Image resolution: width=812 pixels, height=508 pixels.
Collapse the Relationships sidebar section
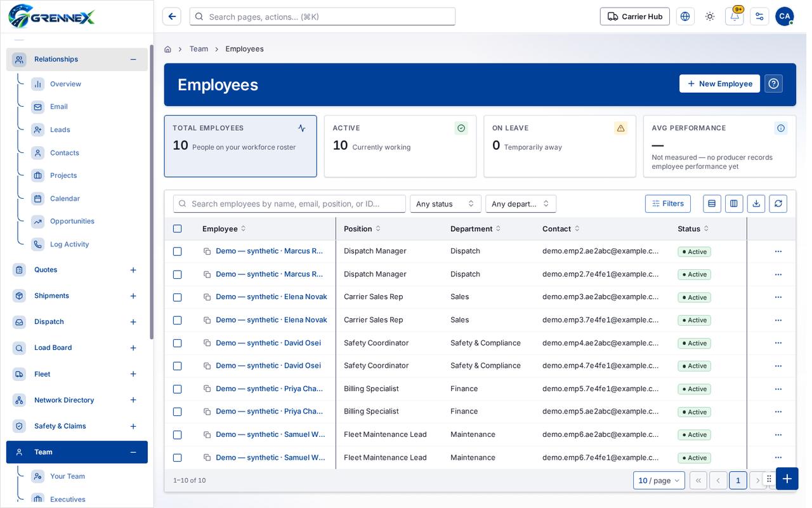coord(133,60)
